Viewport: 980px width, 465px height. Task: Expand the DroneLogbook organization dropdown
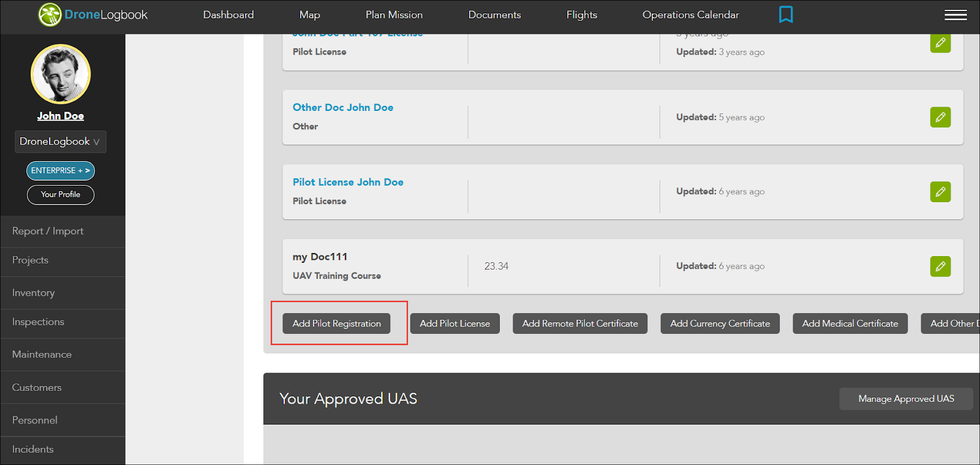click(x=60, y=142)
